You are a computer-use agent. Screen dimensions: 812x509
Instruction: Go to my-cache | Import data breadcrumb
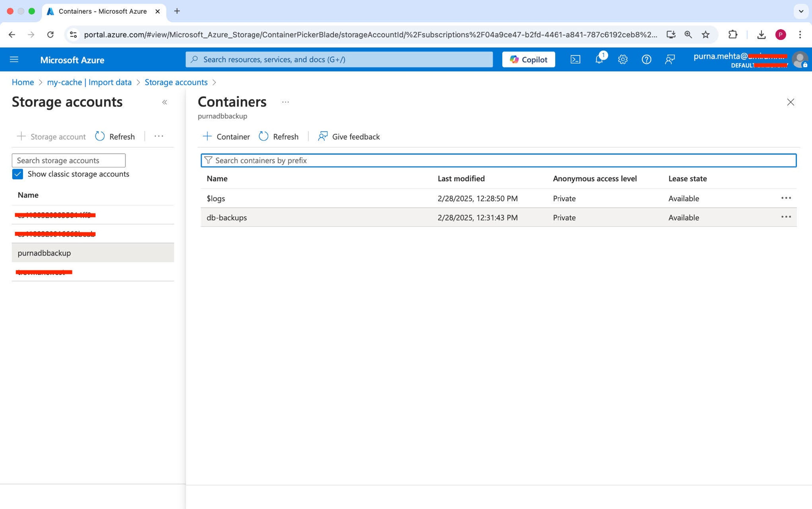point(89,82)
